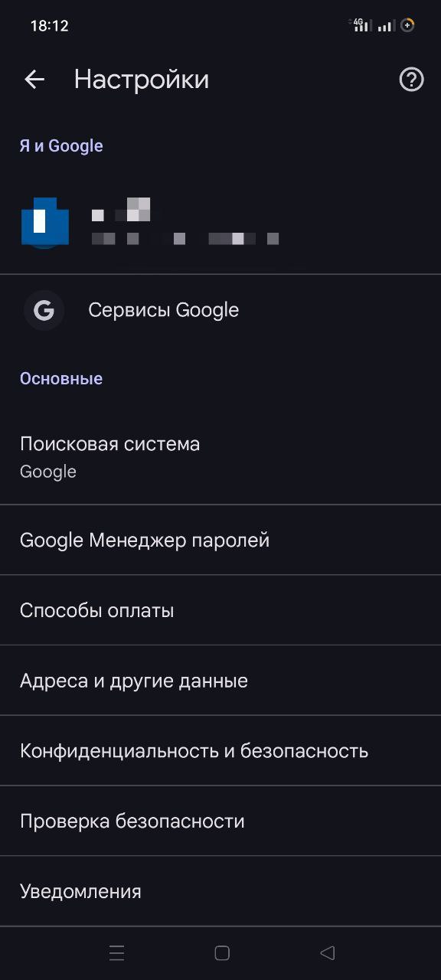Tap the Android back triangle button
This screenshot has height=980, width=441.
(328, 952)
